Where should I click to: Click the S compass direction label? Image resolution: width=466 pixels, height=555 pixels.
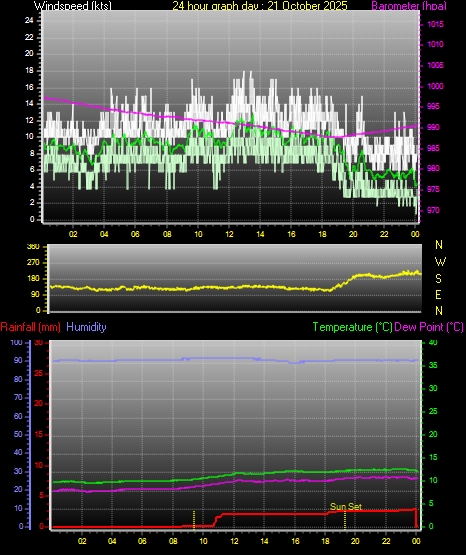pyautogui.click(x=438, y=279)
